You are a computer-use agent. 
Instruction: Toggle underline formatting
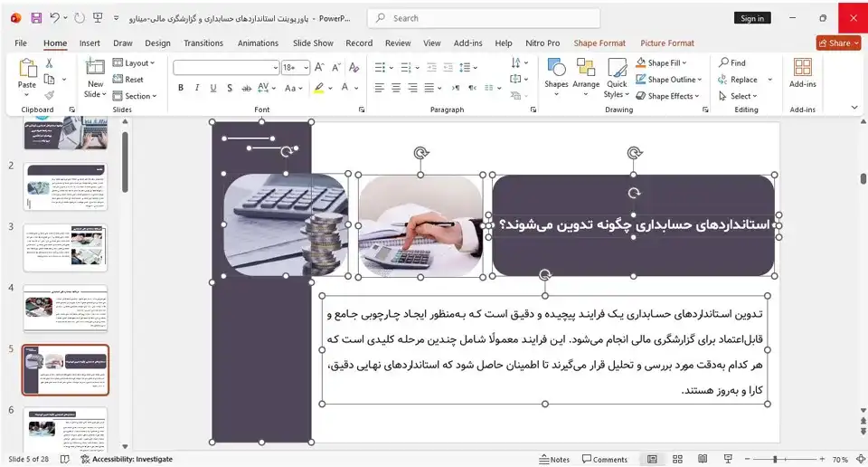tap(213, 88)
